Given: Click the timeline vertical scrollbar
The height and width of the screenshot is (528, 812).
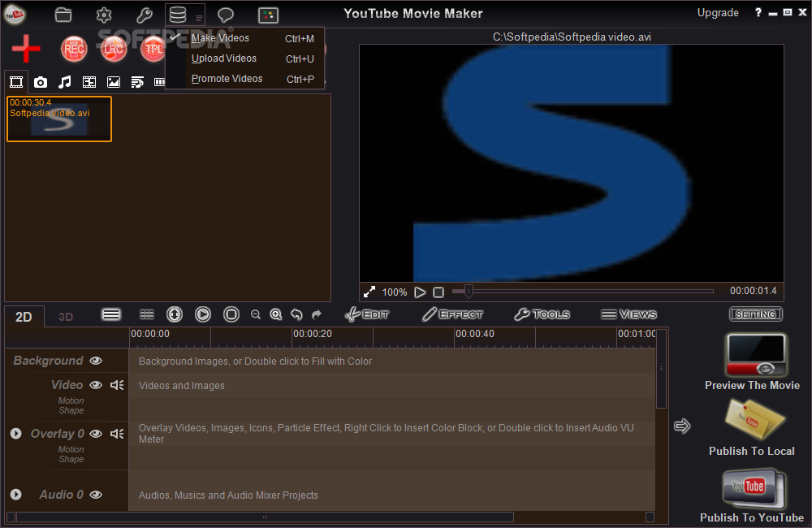Looking at the screenshot, I should [x=661, y=369].
